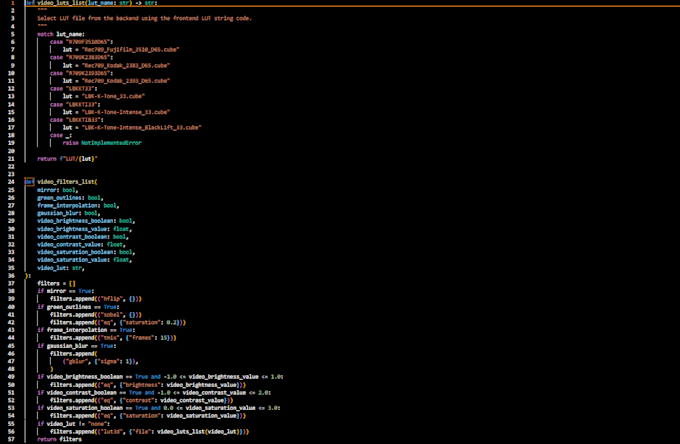Click the 'mirror: bool' parameter
680x444 pixels.
pyautogui.click(x=56, y=190)
